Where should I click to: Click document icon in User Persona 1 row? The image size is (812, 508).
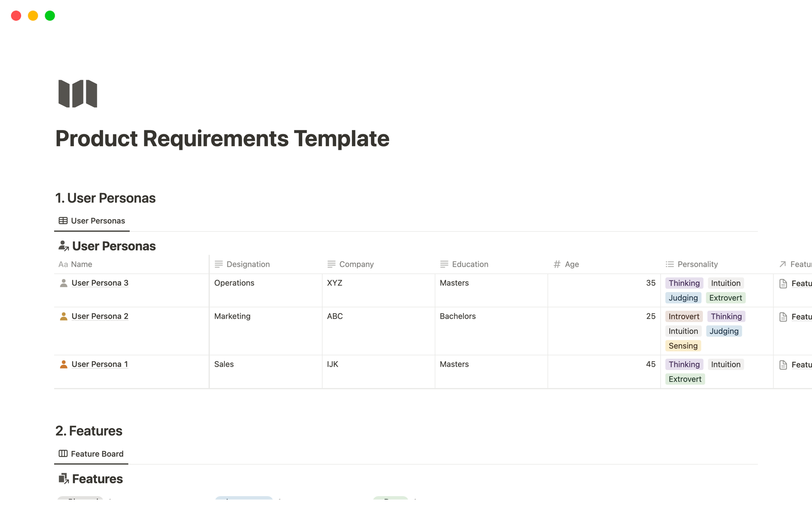[x=783, y=365]
